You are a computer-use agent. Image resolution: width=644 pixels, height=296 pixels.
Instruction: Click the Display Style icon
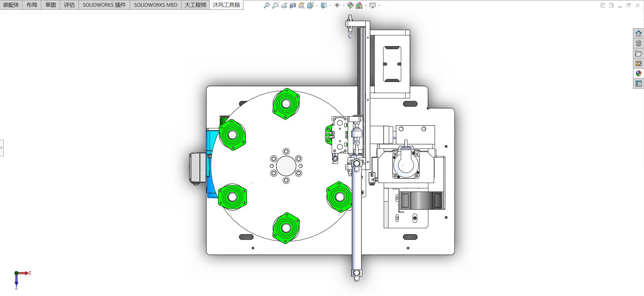[324, 5]
